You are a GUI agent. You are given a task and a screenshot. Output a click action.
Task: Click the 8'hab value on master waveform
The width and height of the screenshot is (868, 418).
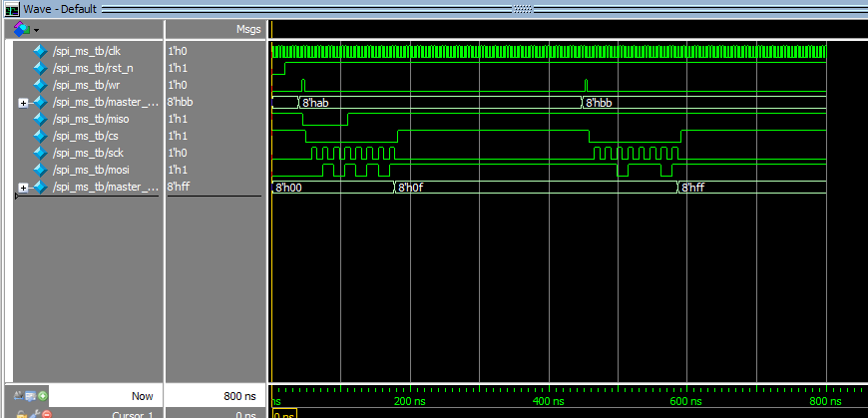[x=316, y=102]
